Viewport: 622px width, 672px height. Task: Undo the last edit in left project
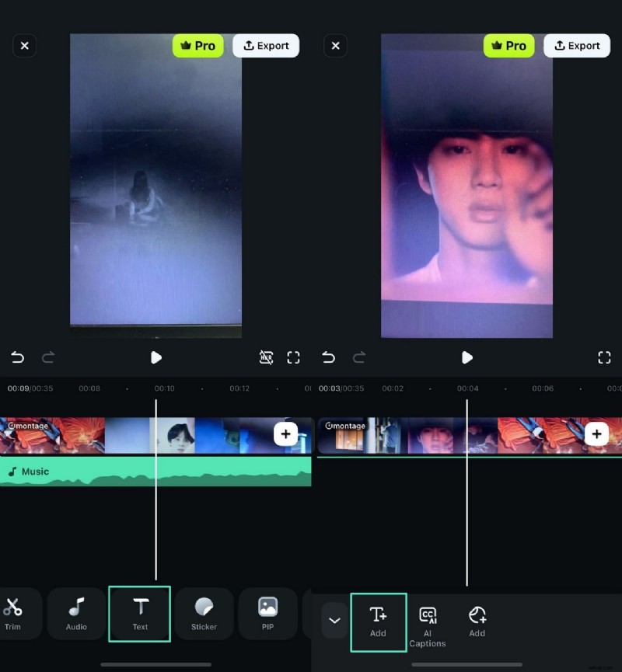(x=17, y=357)
